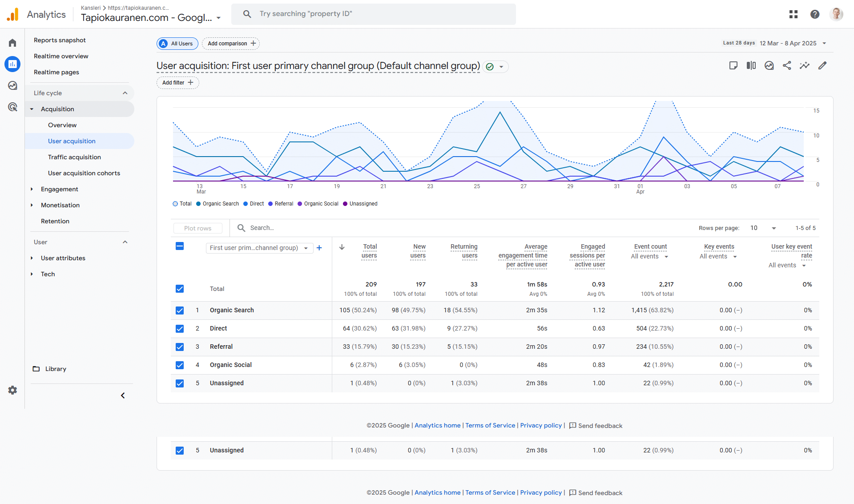Screen dimensions: 854x504
Task: Collapse the Life cycle section
Action: pyautogui.click(x=125, y=93)
